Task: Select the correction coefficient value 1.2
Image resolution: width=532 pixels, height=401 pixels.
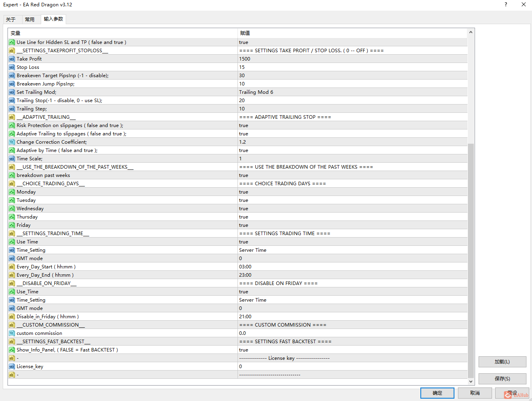Action: coord(242,142)
